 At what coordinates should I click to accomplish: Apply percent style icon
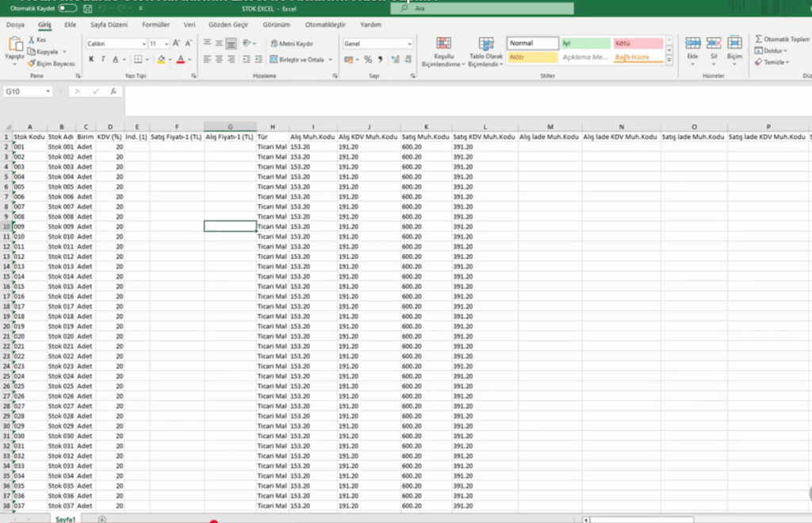[368, 60]
